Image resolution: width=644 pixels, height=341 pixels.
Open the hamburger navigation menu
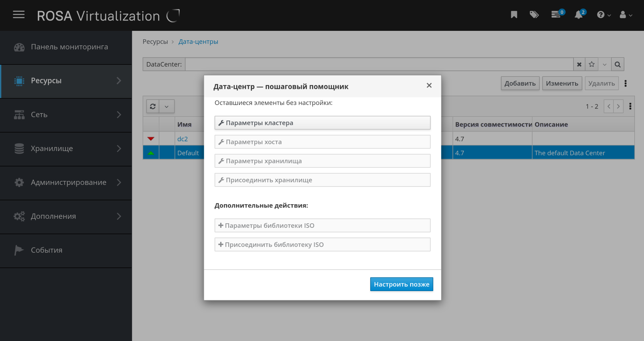(x=19, y=15)
